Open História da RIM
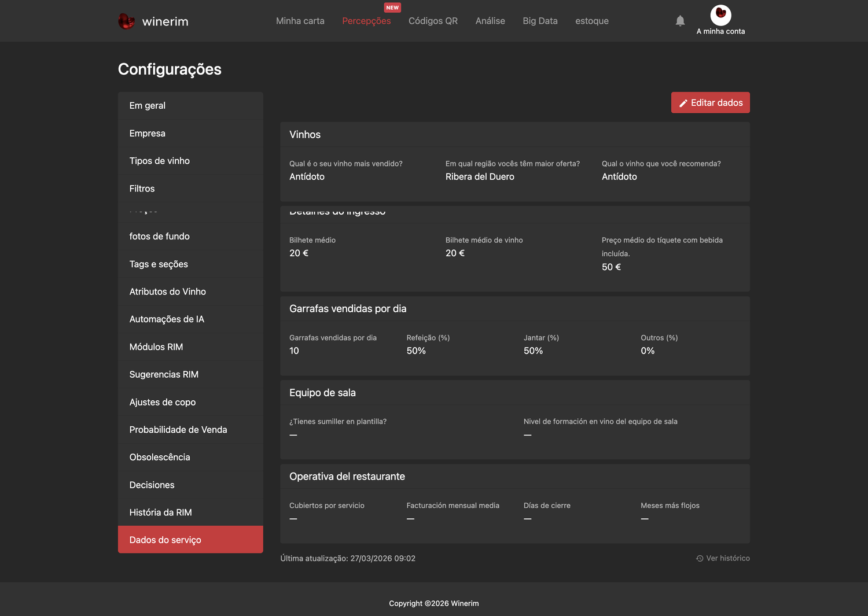This screenshot has height=616, width=868. tap(190, 512)
